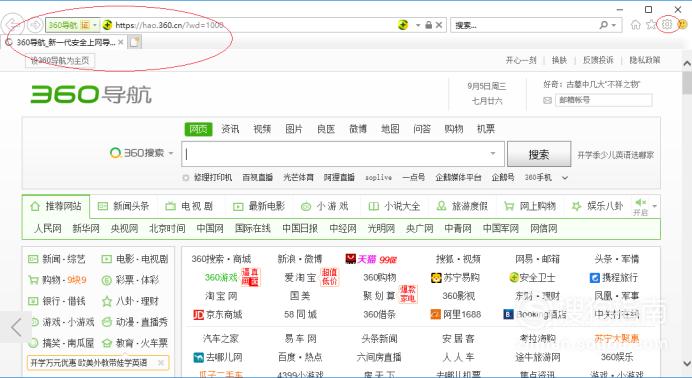Expand the hot search words chevron
This screenshot has width=692, height=378.
coord(565,178)
